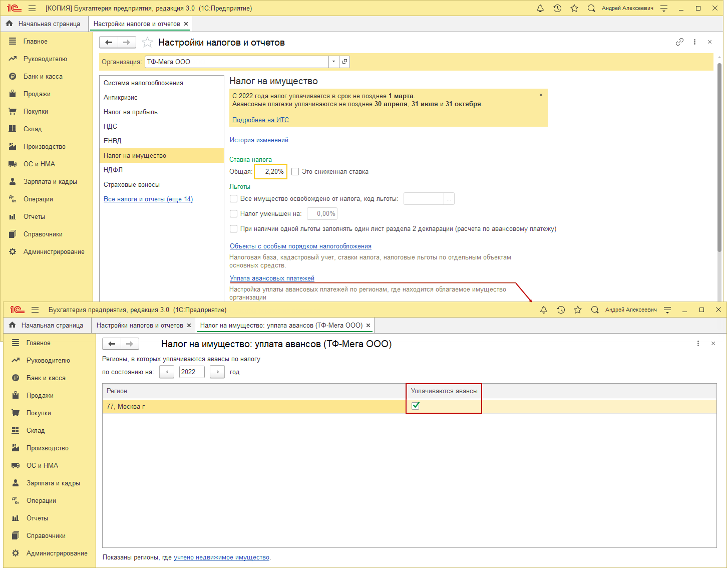Click the Общая tax rate field 2,20%
728x569 pixels.
point(270,172)
